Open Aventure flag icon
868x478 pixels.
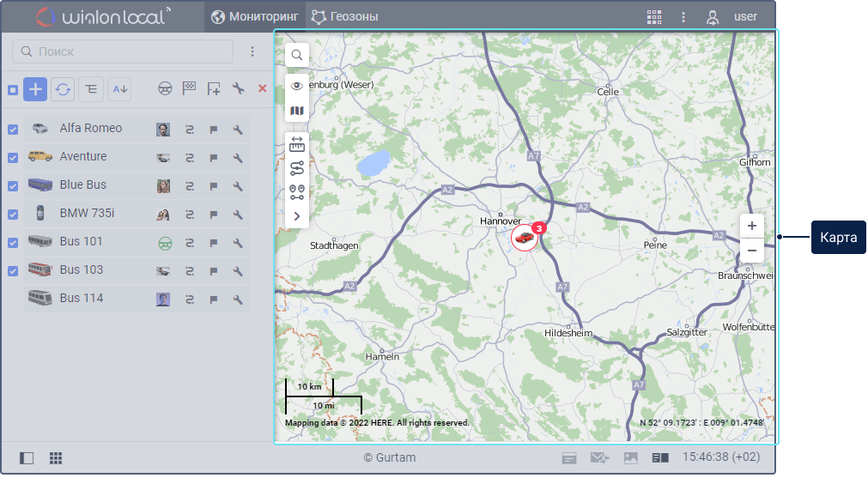(214, 158)
